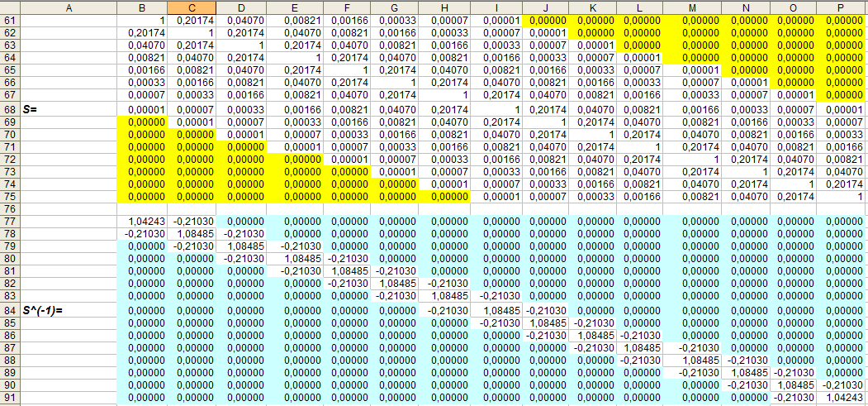Select row 68 header
The width and height of the screenshot is (868, 406).
(x=11, y=107)
